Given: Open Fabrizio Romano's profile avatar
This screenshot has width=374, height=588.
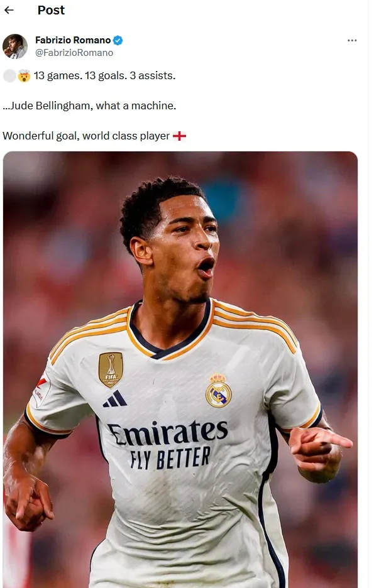Looking at the screenshot, I should tap(15, 46).
